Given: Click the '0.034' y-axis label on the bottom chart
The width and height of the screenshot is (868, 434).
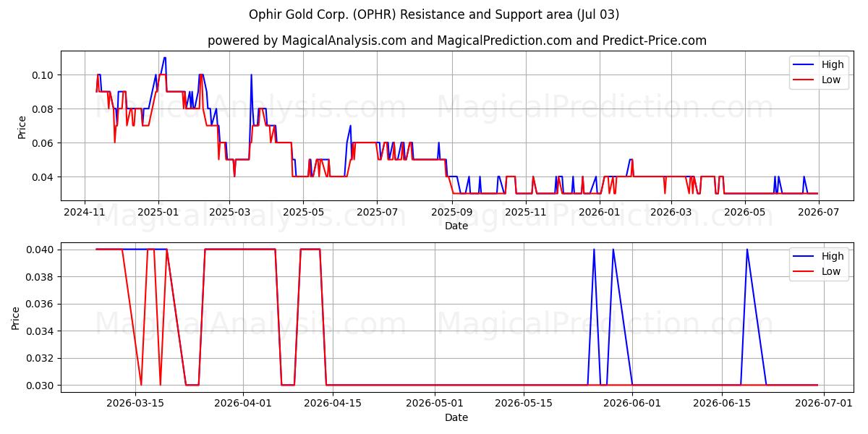Looking at the screenshot, I should point(41,331).
